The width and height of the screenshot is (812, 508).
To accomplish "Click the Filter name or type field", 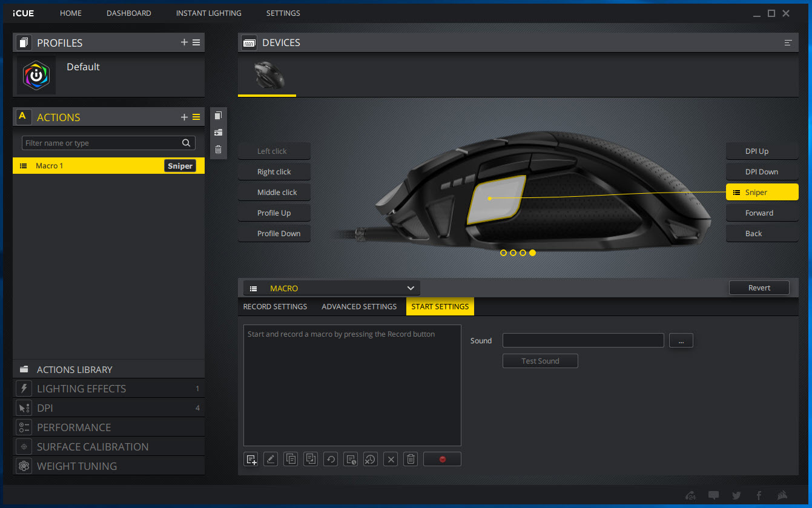I will coord(109,143).
